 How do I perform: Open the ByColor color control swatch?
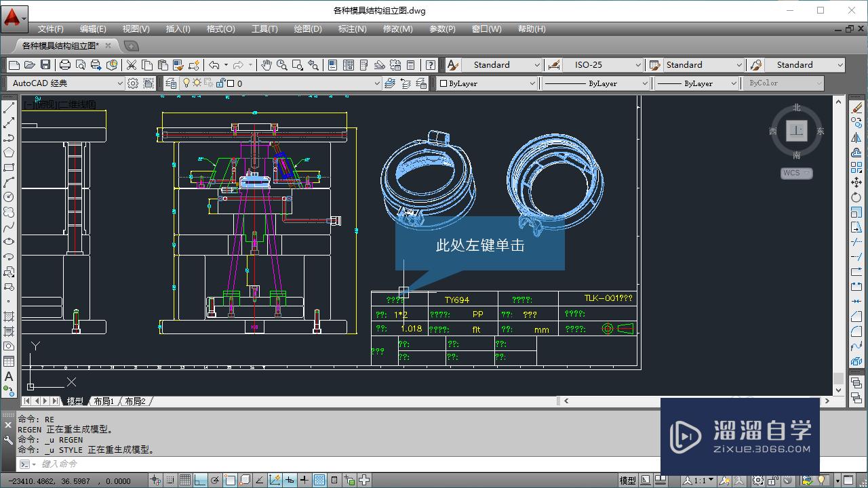(783, 83)
